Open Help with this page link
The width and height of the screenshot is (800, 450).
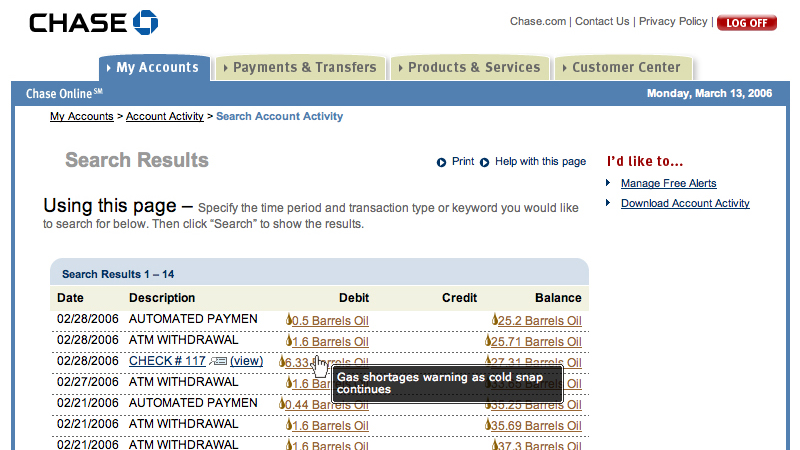[540, 162]
